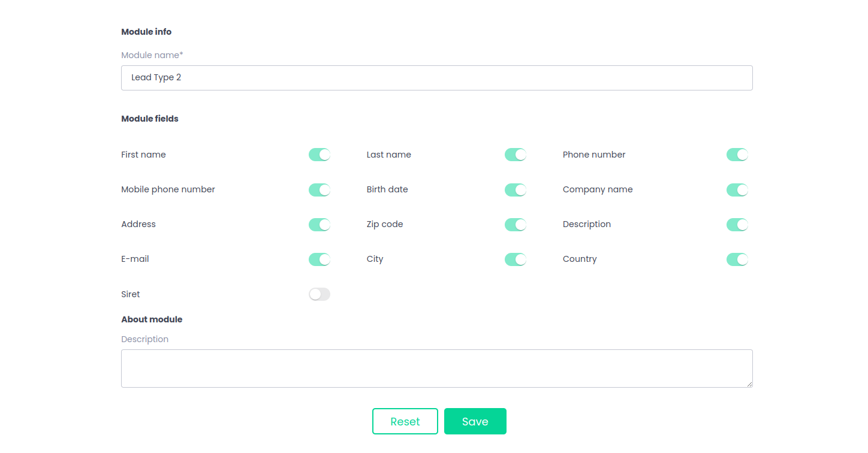Turn off the Zip code switch
The image size is (868, 453).
pos(516,225)
